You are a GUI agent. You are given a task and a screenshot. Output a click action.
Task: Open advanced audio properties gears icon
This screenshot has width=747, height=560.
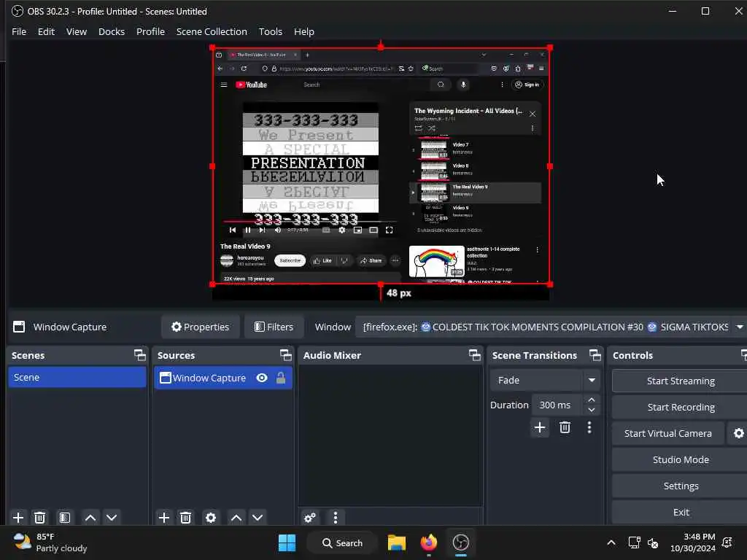310,518
